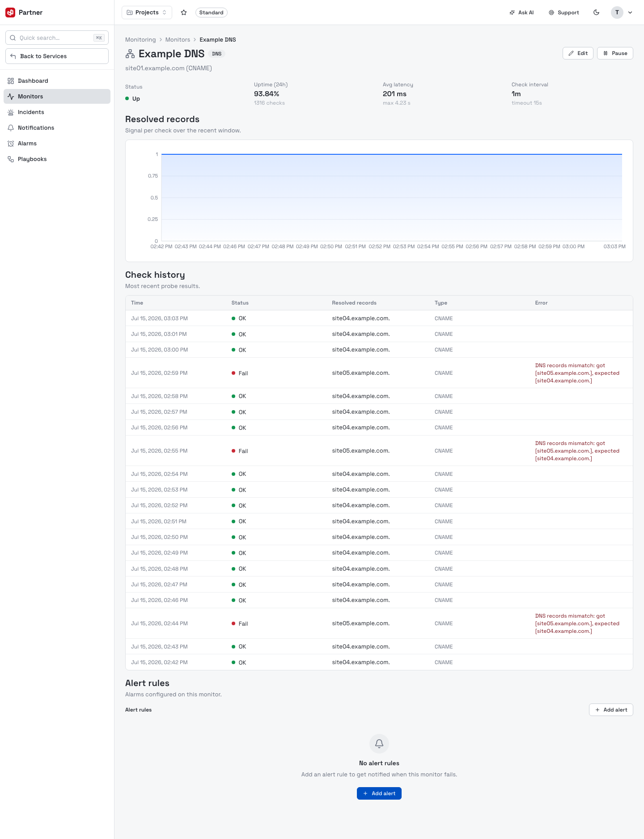
Task: Open the Support page
Action: tap(564, 13)
